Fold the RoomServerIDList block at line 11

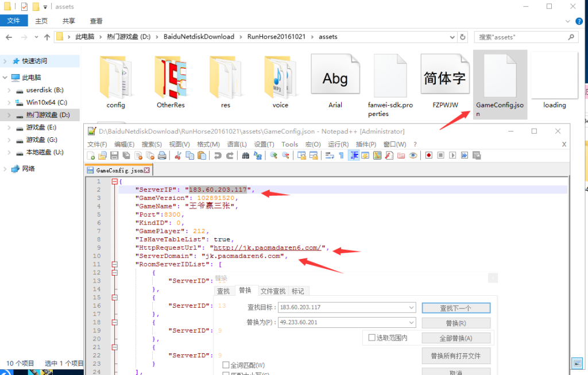(114, 264)
